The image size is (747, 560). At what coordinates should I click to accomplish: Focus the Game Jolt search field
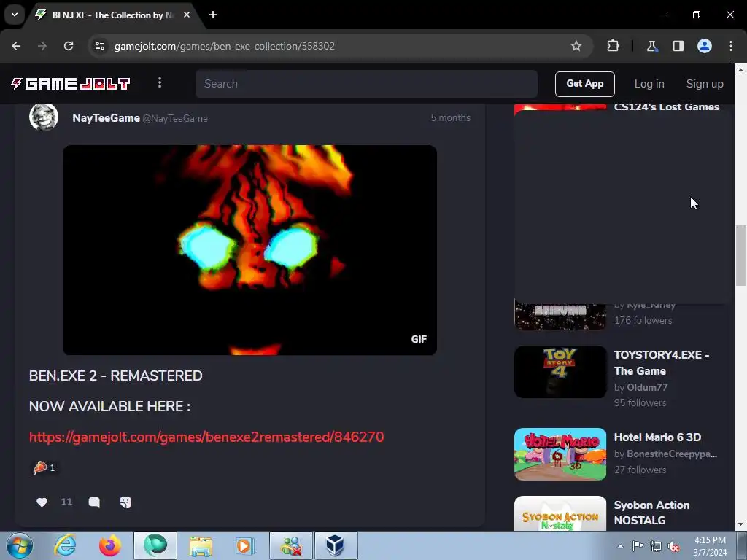pyautogui.click(x=366, y=84)
